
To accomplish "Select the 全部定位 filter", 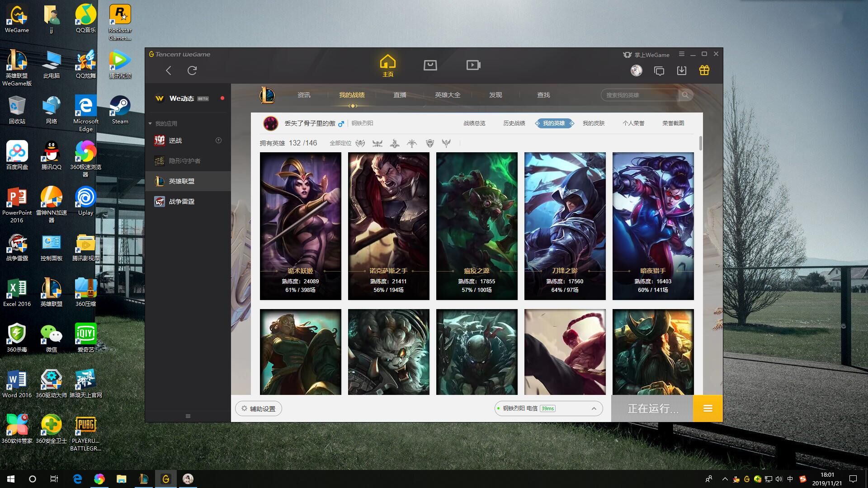I will 340,143.
